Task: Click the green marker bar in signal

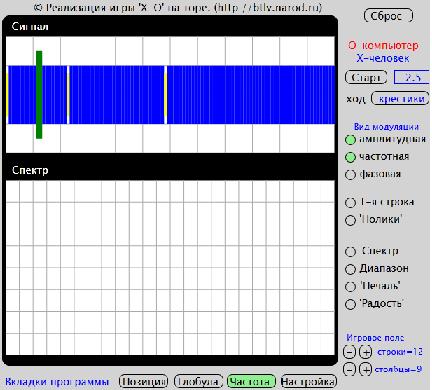Action: (39, 94)
